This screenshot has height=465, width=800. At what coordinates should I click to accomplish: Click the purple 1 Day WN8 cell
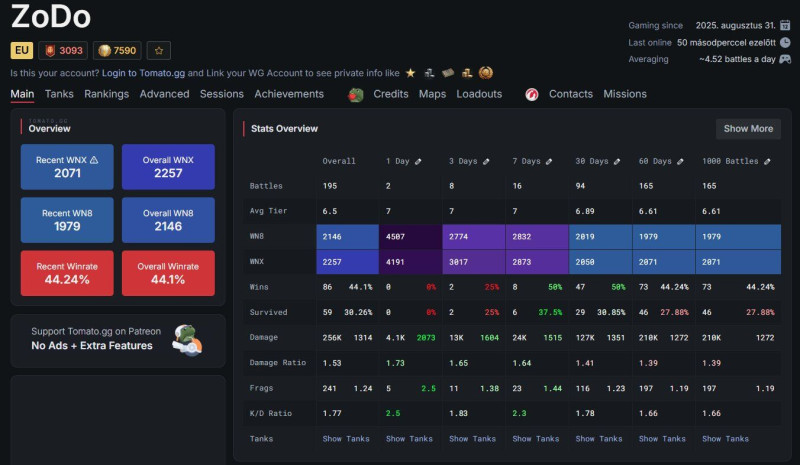click(x=411, y=236)
